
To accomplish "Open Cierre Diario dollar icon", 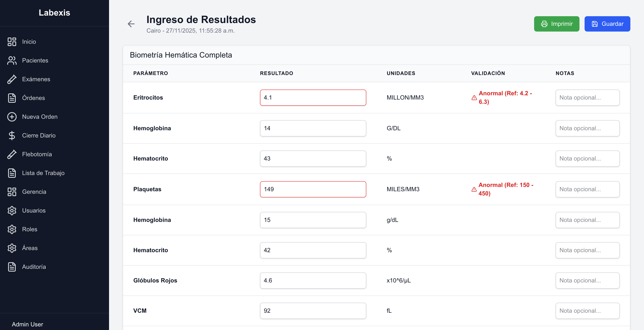I will (x=12, y=135).
